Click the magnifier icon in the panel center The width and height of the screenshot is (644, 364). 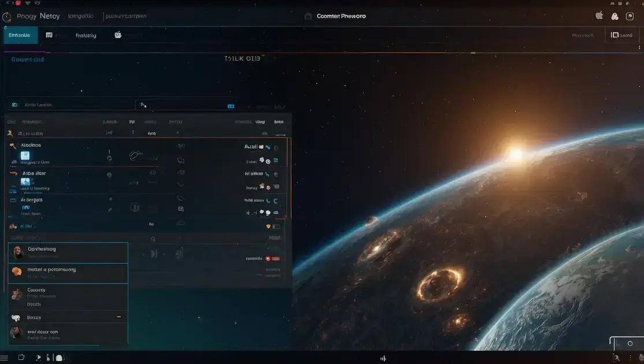153,238
